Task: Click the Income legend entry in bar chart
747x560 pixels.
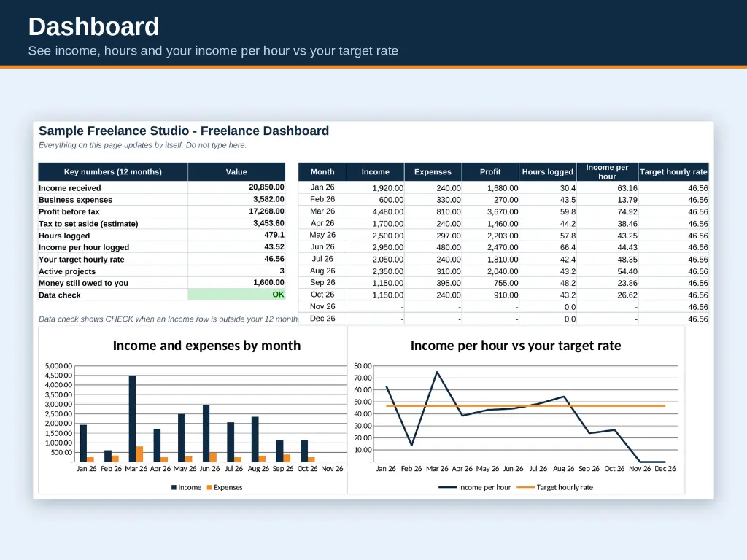Action: (x=186, y=487)
